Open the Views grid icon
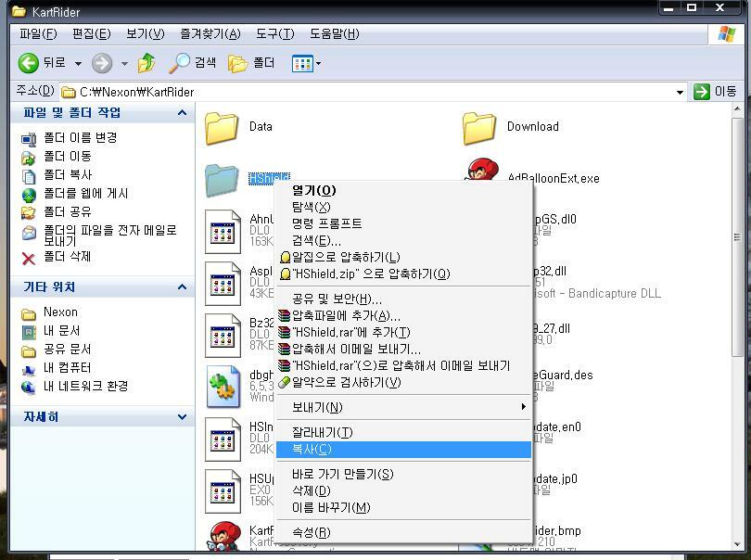Screen dimensions: 751x560 302,63
